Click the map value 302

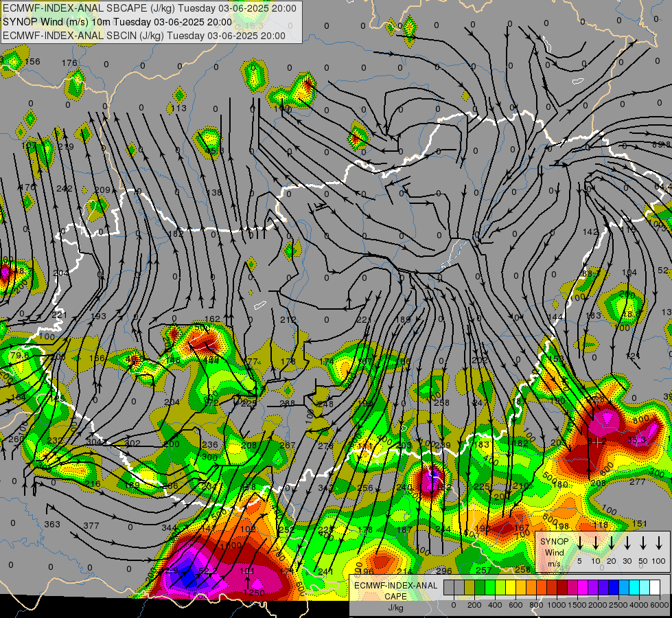point(133,443)
